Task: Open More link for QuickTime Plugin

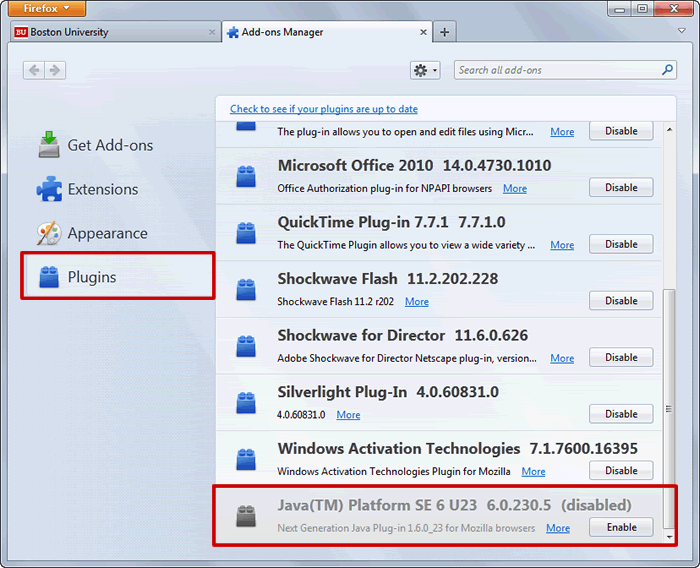Action: pyautogui.click(x=562, y=245)
